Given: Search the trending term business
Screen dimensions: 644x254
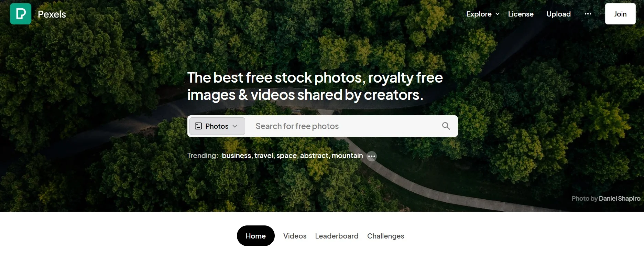Looking at the screenshot, I should click(236, 156).
